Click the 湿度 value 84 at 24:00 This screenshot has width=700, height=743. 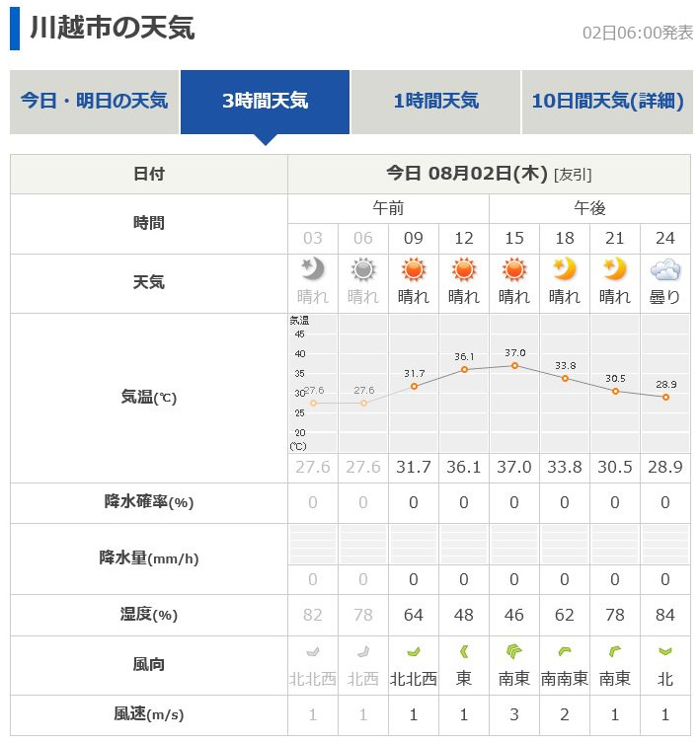pos(665,616)
